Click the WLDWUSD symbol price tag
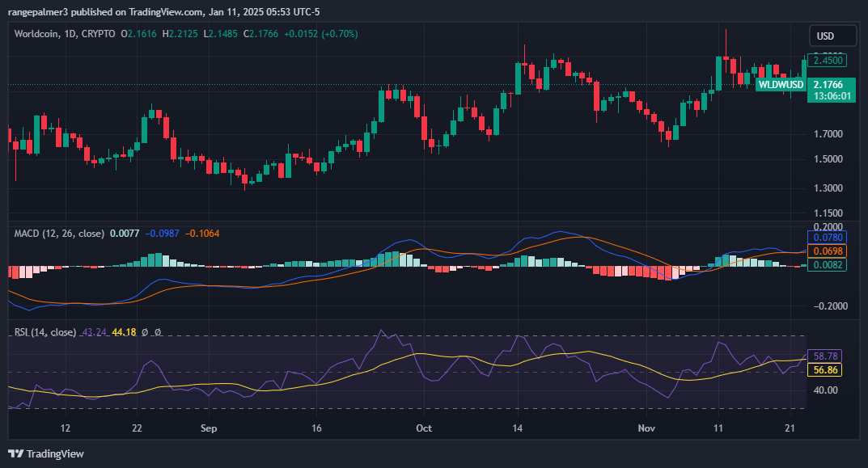868x468 pixels. click(781, 85)
